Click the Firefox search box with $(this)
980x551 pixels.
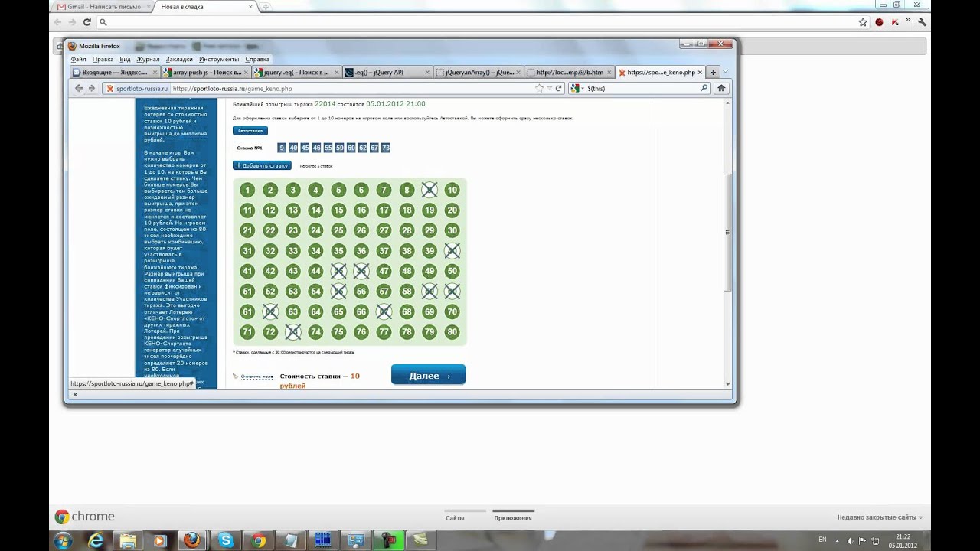[642, 88]
